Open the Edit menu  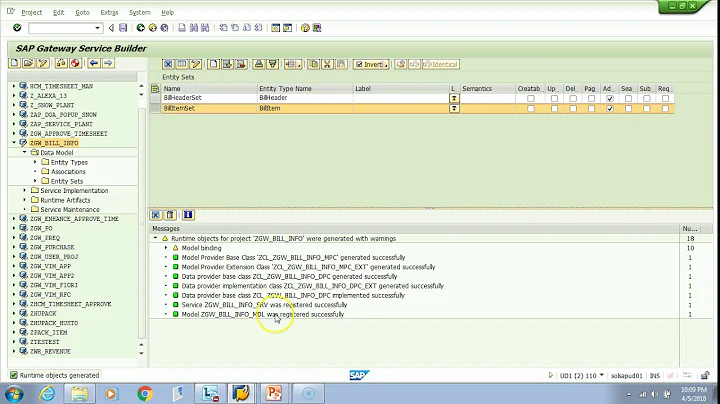click(58, 12)
